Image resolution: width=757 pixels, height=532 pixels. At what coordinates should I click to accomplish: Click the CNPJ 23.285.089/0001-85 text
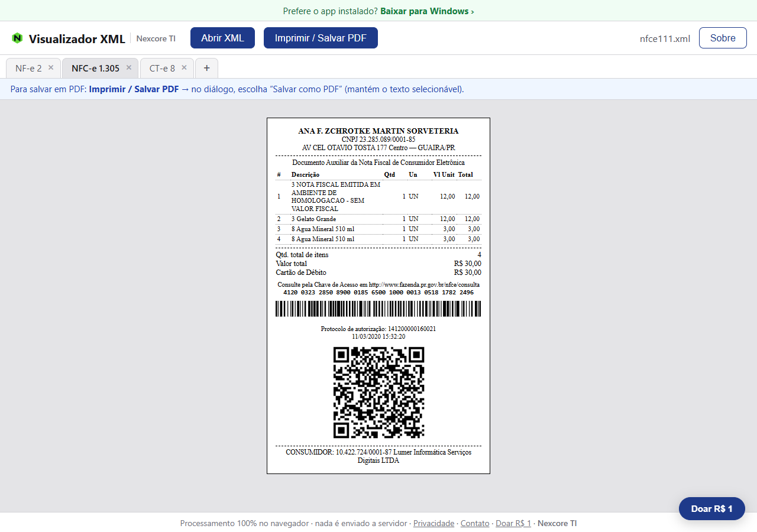378,140
